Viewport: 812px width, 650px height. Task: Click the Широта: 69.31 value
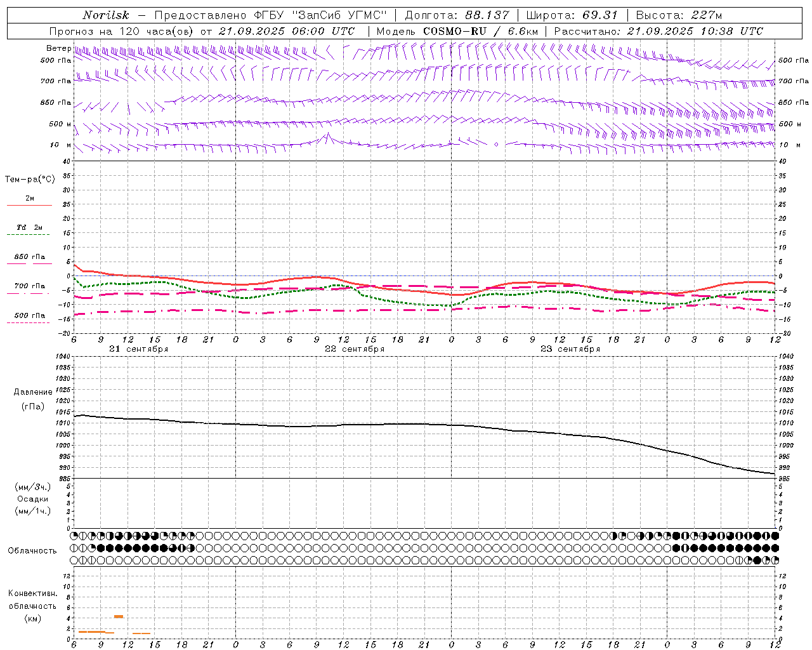(572, 15)
